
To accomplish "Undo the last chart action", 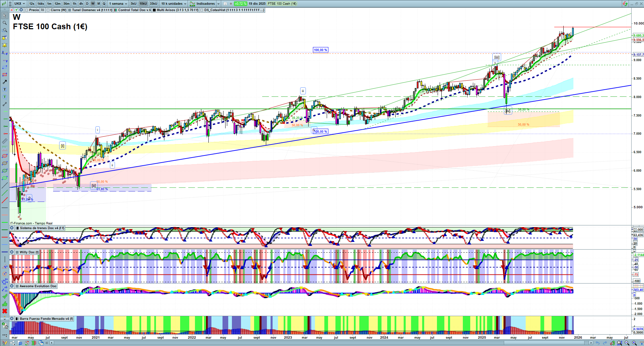I will [598, 343].
